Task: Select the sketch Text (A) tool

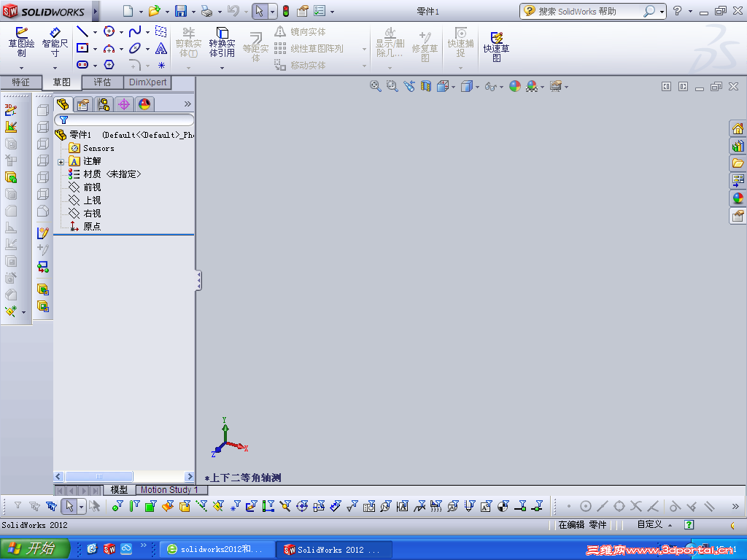Action: 161,48
